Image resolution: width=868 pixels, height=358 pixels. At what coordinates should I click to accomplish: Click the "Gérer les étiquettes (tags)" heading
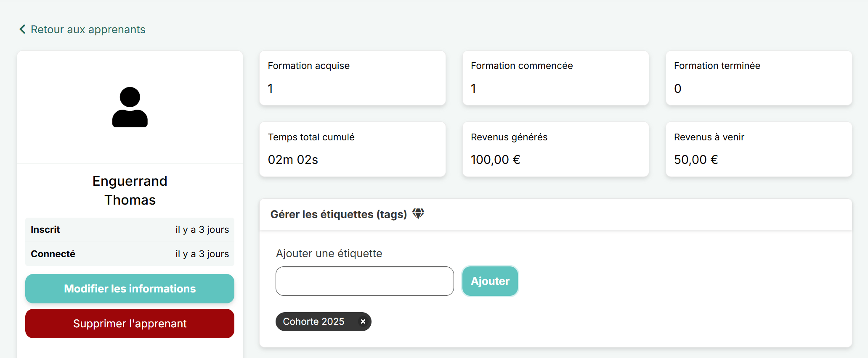point(338,214)
